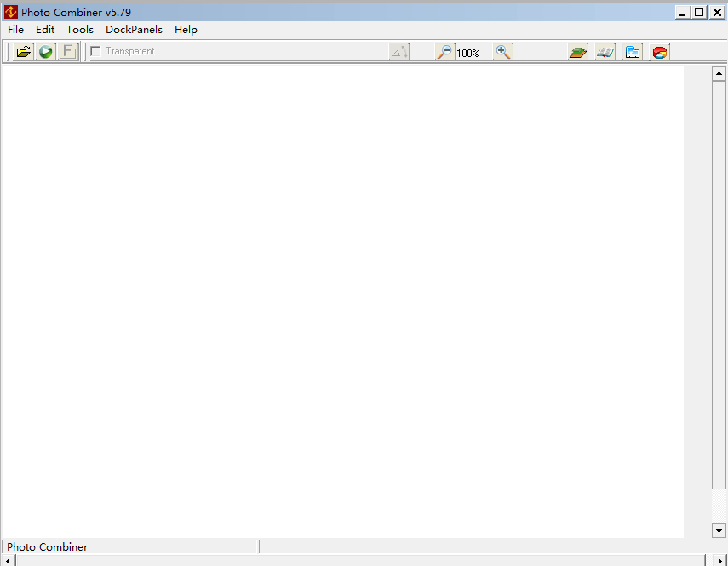The image size is (728, 566).
Task: Open the File menu
Action: coord(16,30)
